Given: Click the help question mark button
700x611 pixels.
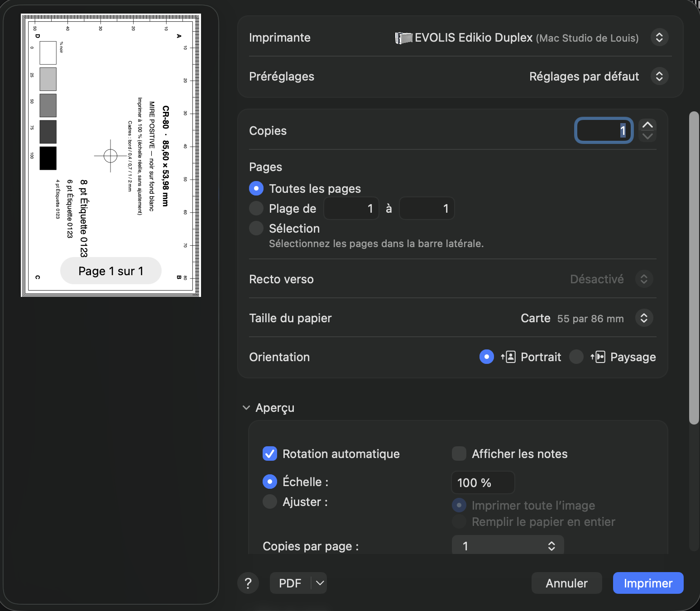Looking at the screenshot, I should tap(248, 583).
